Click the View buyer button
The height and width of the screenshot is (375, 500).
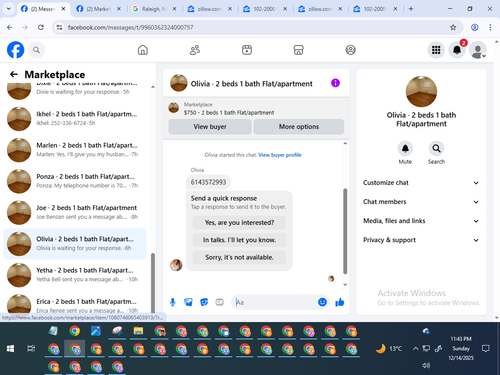pos(210,127)
